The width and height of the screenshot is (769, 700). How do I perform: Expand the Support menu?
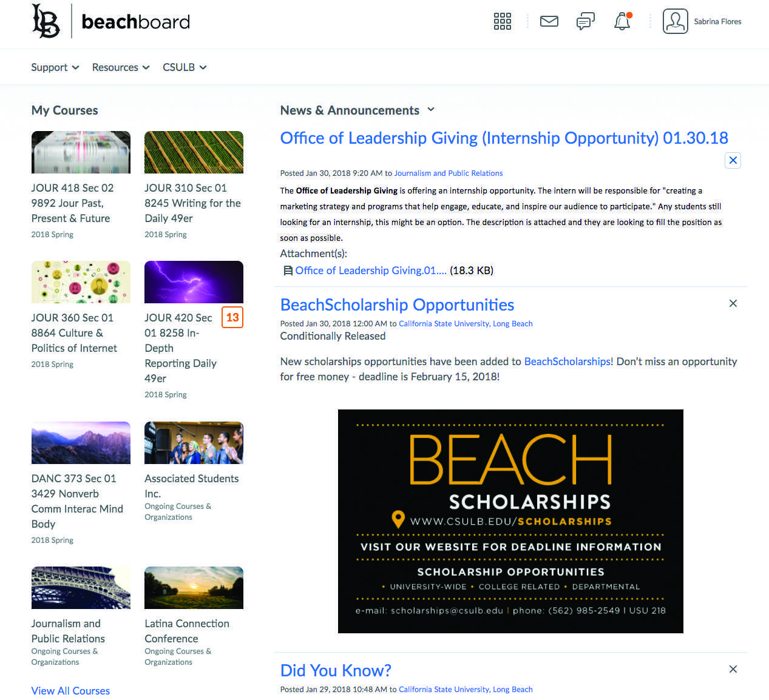(x=55, y=67)
